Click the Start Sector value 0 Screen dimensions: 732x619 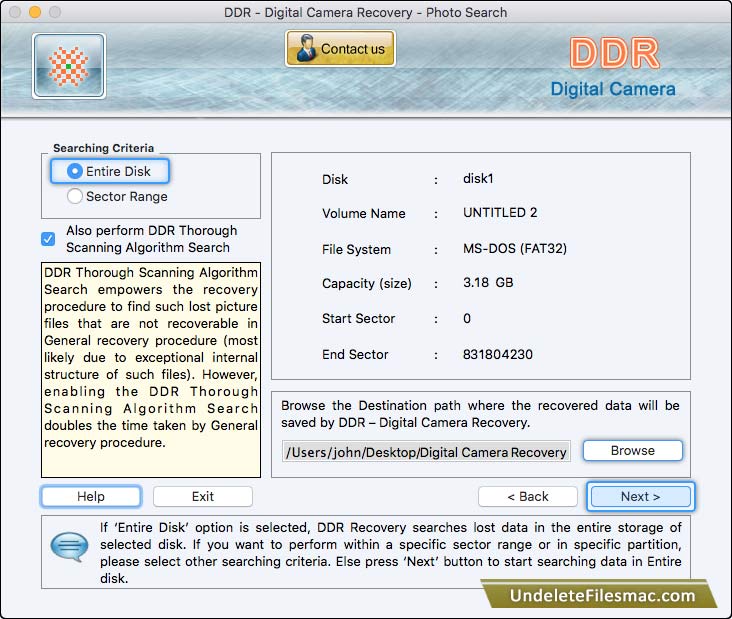pyautogui.click(x=467, y=318)
